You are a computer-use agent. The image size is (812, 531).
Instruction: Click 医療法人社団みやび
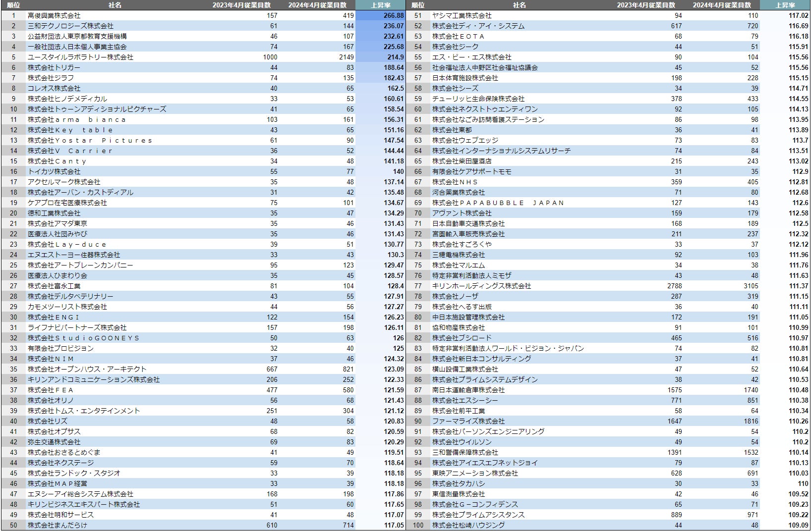[x=58, y=234]
